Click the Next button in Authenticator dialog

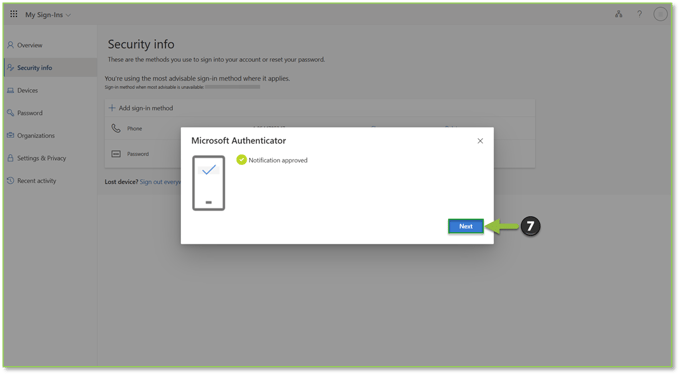[465, 226]
